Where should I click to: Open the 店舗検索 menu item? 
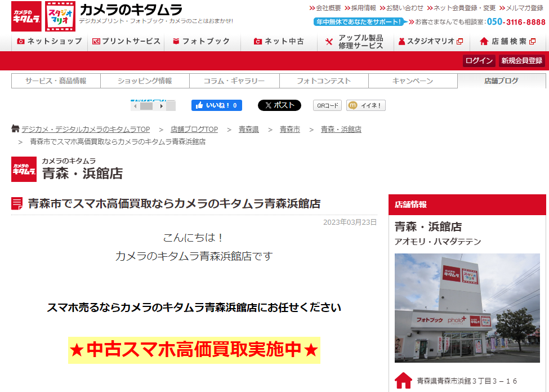click(x=508, y=41)
